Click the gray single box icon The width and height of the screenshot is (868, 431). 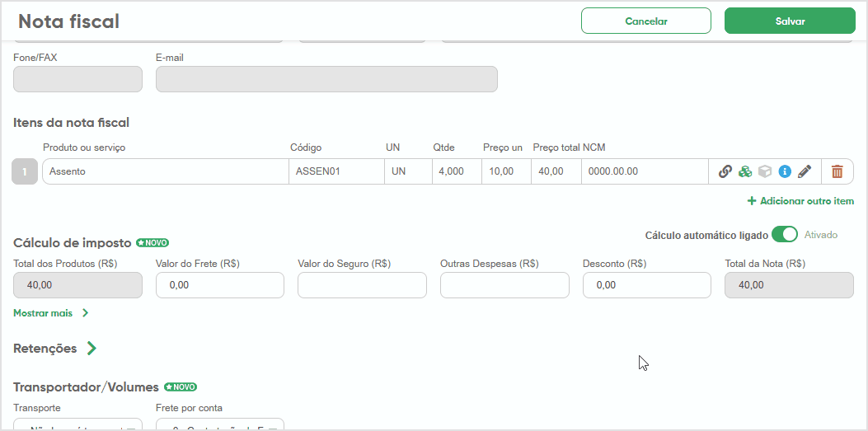tap(765, 171)
